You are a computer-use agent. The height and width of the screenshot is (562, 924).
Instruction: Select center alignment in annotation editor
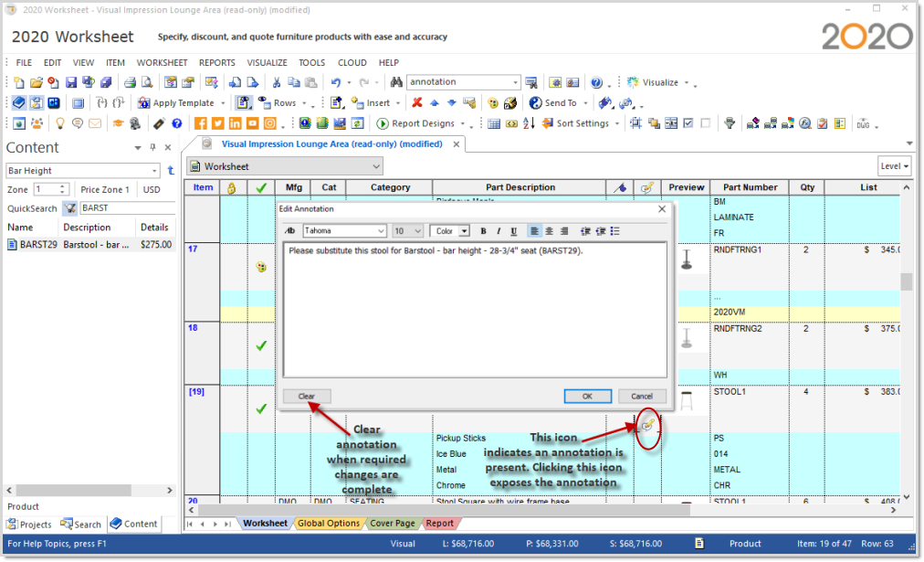pos(550,231)
